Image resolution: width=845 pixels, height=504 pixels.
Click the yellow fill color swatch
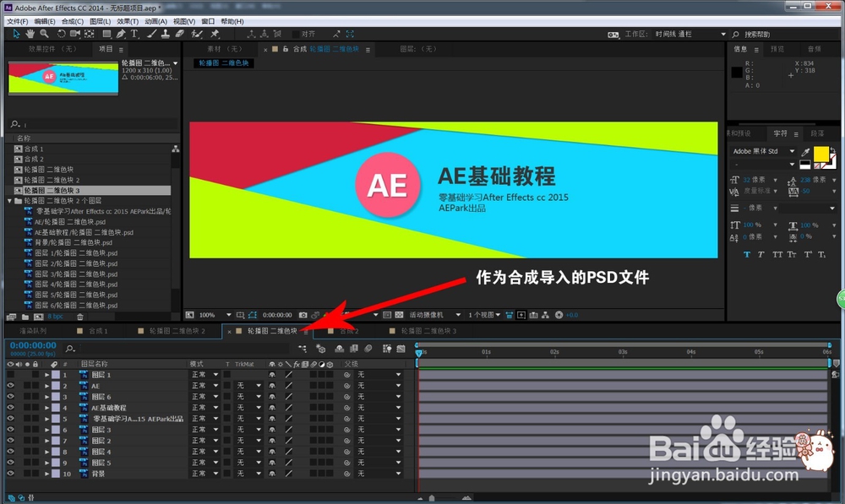tap(820, 154)
